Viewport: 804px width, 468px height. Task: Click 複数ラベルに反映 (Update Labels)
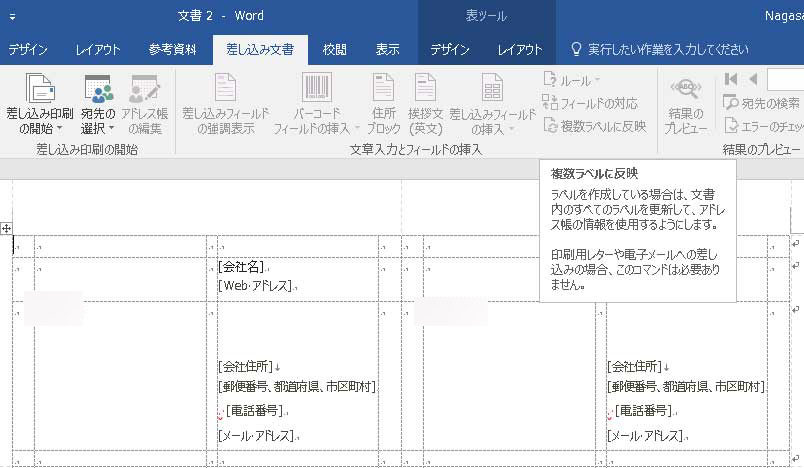594,126
